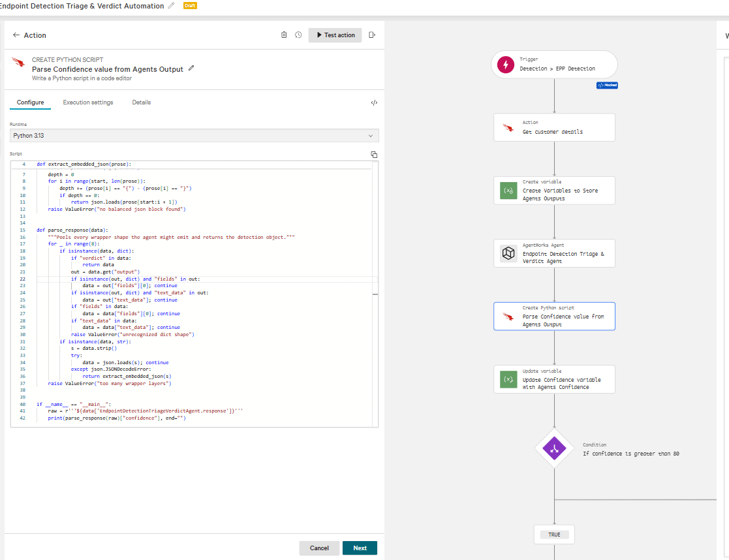Switch to the Configure tab
Image resolution: width=729 pixels, height=560 pixels.
(x=30, y=102)
